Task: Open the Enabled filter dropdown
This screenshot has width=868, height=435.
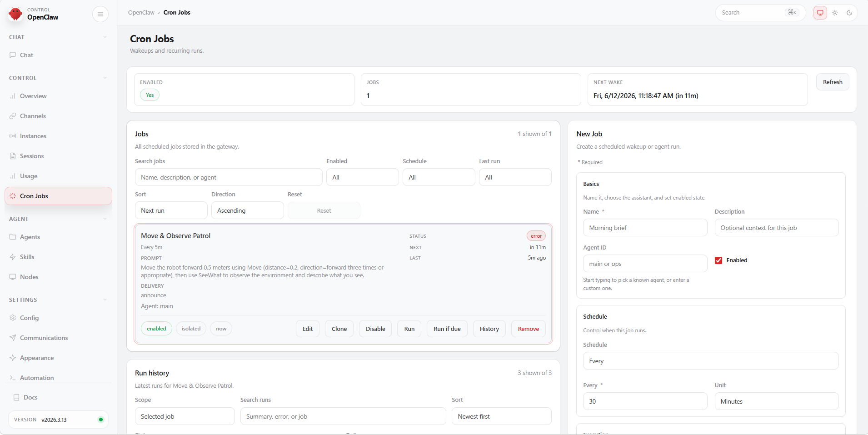Action: point(362,177)
